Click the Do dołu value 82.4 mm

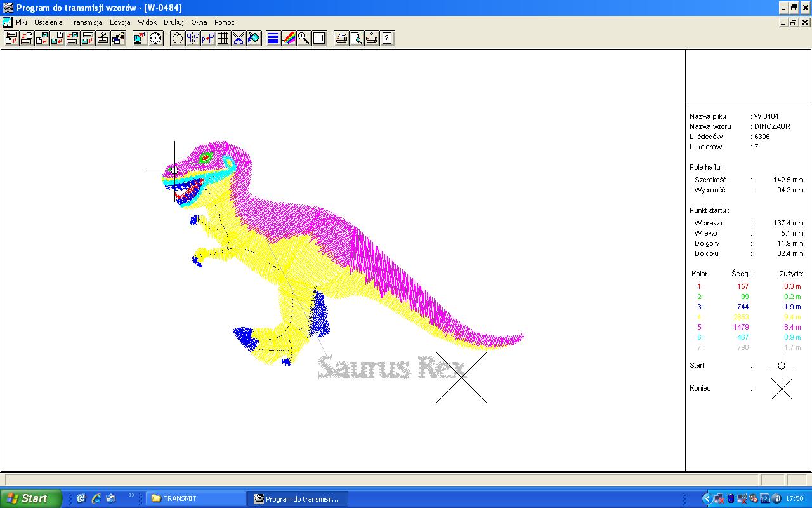790,253
